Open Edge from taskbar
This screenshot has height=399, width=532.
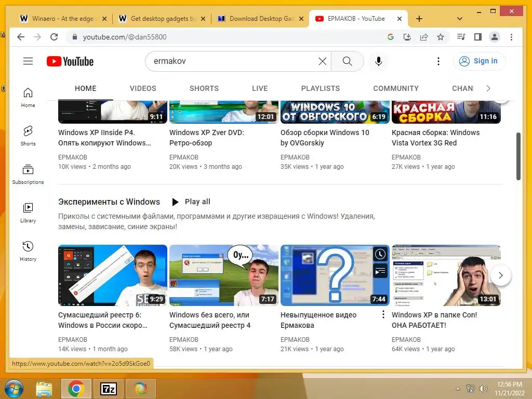coord(140,389)
